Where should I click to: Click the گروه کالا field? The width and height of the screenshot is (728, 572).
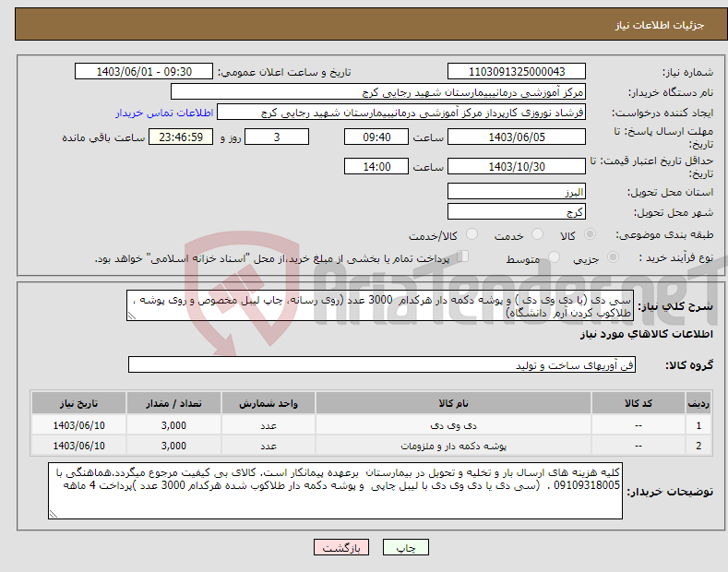[382, 365]
